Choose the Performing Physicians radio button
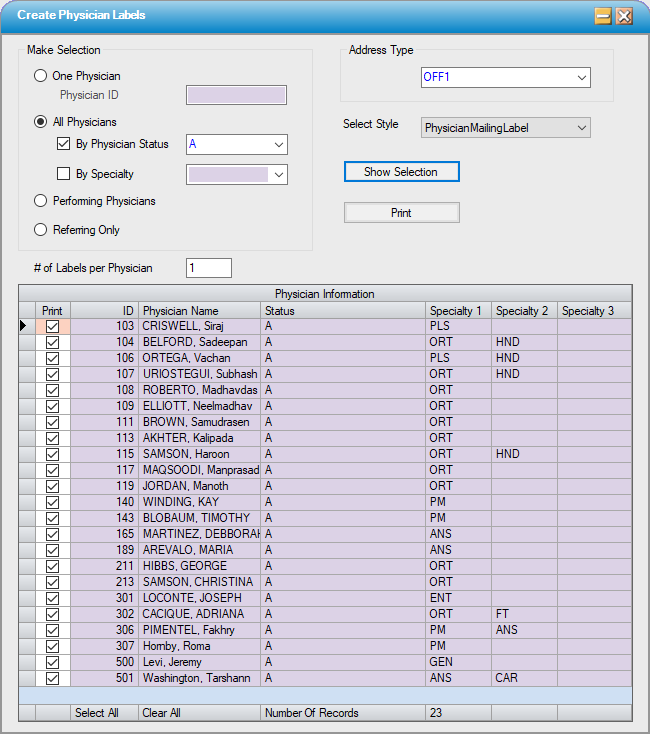650x734 pixels. (x=41, y=201)
